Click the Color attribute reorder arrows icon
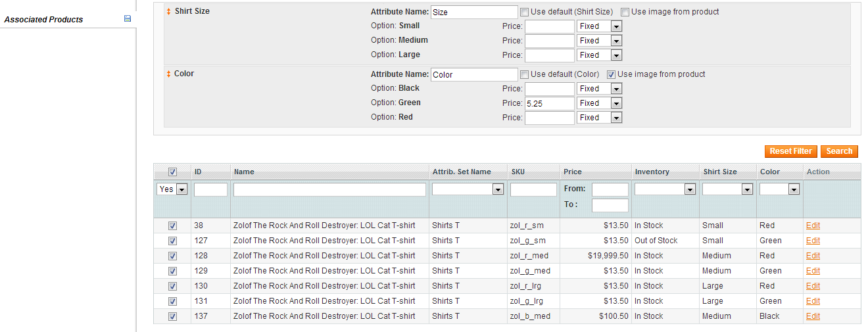This screenshot has width=868, height=332. (x=169, y=74)
